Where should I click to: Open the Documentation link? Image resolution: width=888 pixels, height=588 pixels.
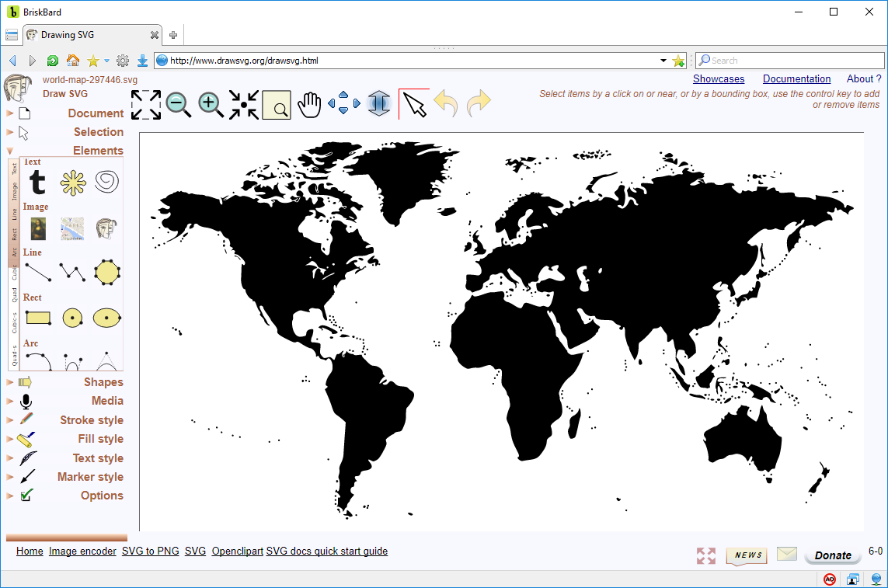click(796, 78)
